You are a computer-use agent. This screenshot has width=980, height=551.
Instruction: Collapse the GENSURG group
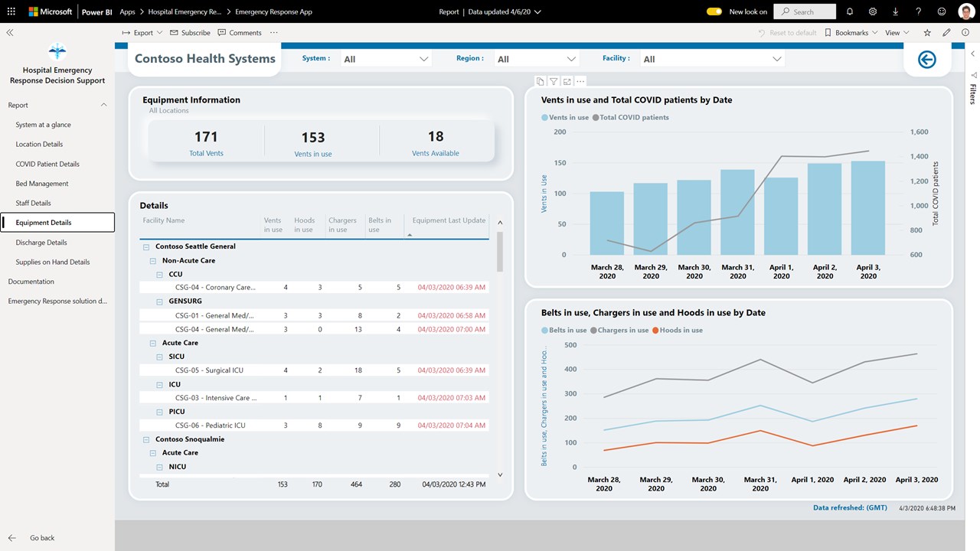[159, 302]
